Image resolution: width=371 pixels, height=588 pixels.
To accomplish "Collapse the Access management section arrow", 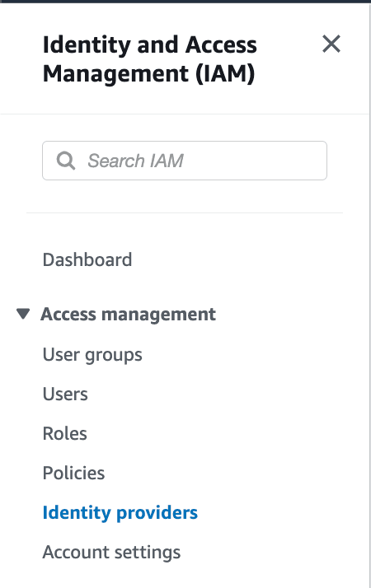I will click(x=23, y=314).
